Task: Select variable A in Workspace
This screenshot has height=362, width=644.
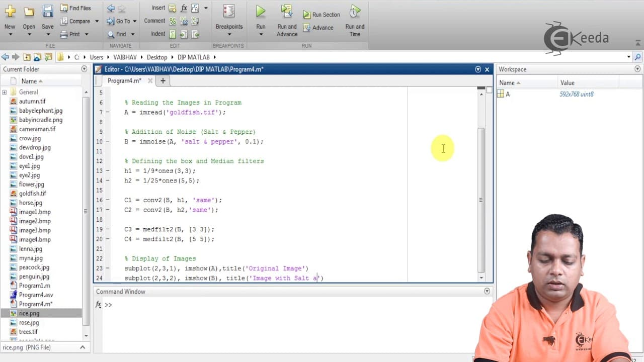Action: tap(508, 94)
